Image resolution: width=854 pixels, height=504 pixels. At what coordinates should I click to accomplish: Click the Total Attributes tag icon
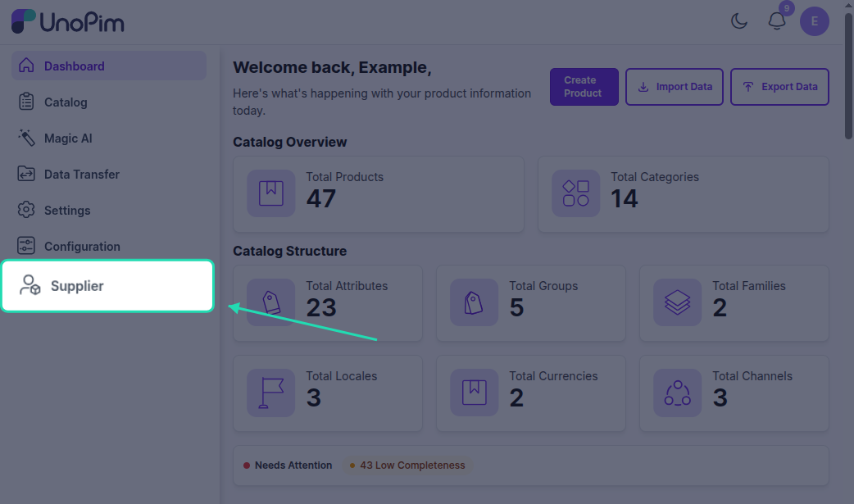click(271, 302)
